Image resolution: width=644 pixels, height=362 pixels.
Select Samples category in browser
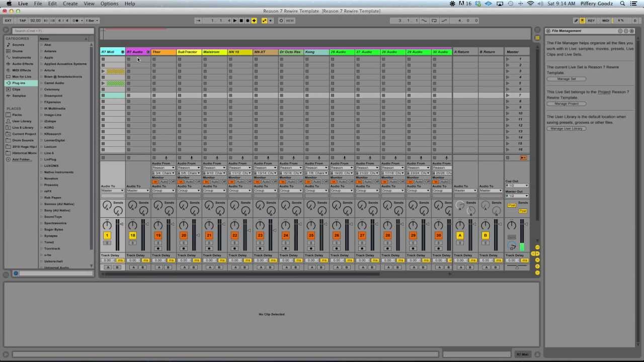coord(19,96)
